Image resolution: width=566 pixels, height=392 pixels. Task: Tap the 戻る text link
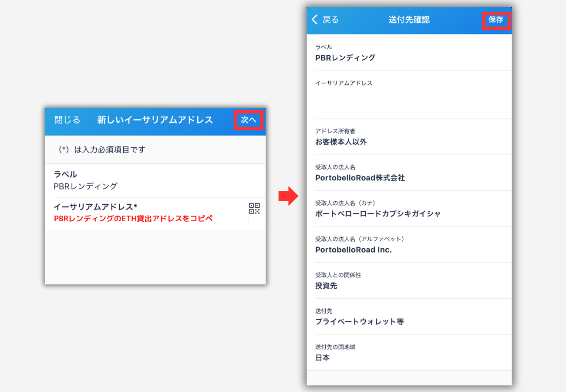[x=330, y=20]
